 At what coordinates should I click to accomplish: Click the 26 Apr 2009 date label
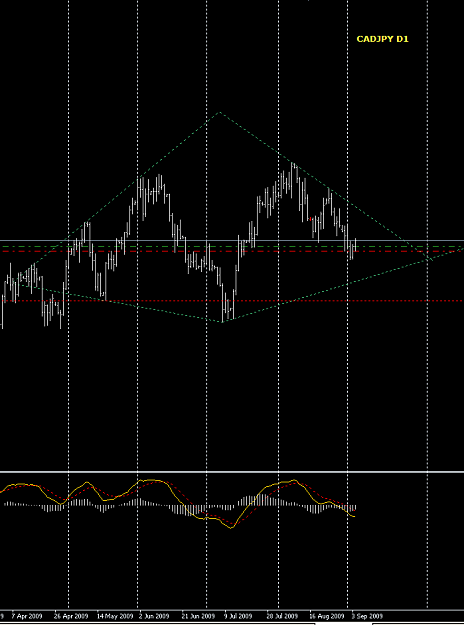[71, 616]
